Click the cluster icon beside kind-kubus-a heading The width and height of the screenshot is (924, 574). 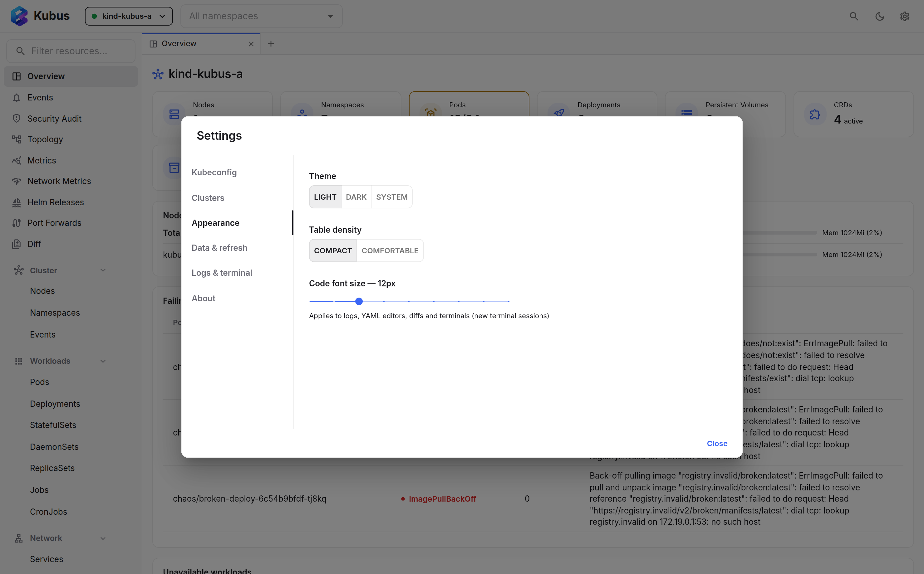158,74
